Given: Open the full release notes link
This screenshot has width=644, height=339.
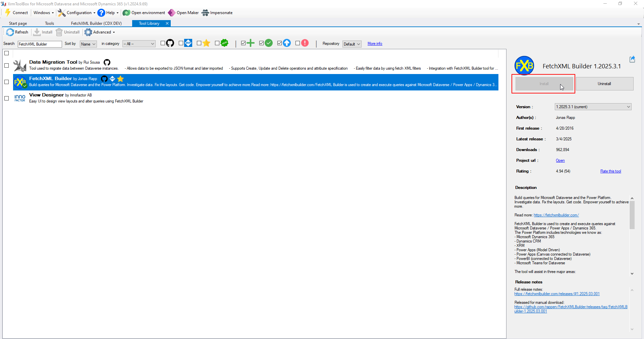Looking at the screenshot, I should 557,294.
